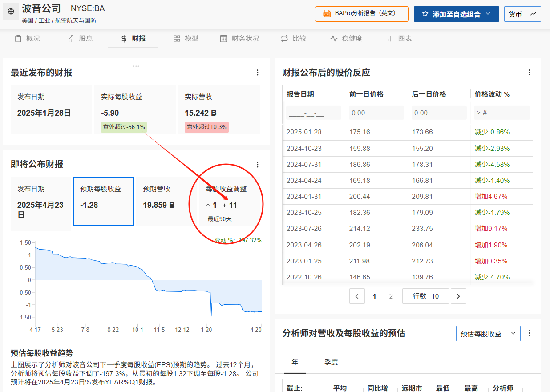Click the 增加0.35% price change cell
Image resolution: width=550 pixels, height=392 pixels.
[x=491, y=261]
